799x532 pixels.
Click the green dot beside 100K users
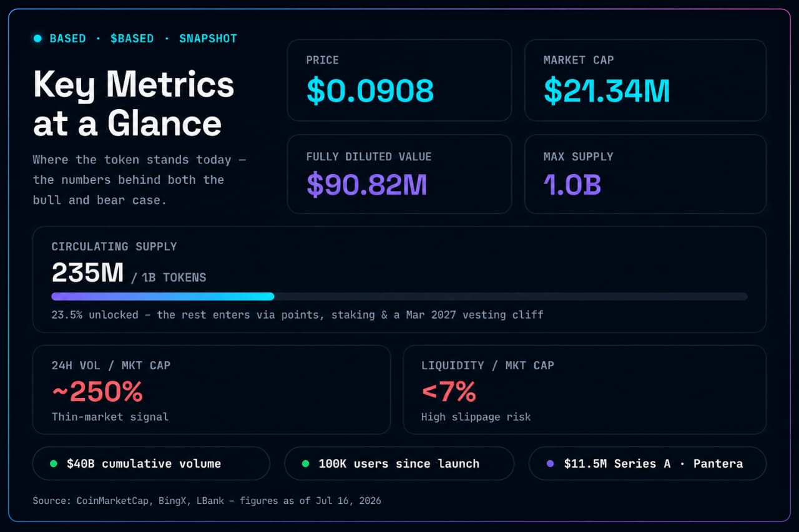[305, 463]
